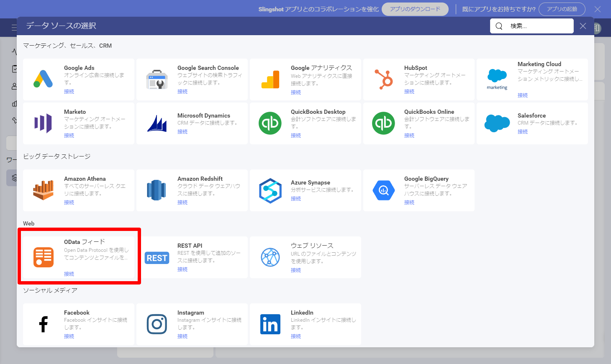Open the HubSpot connector icon
The height and width of the screenshot is (364, 611).
384,79
